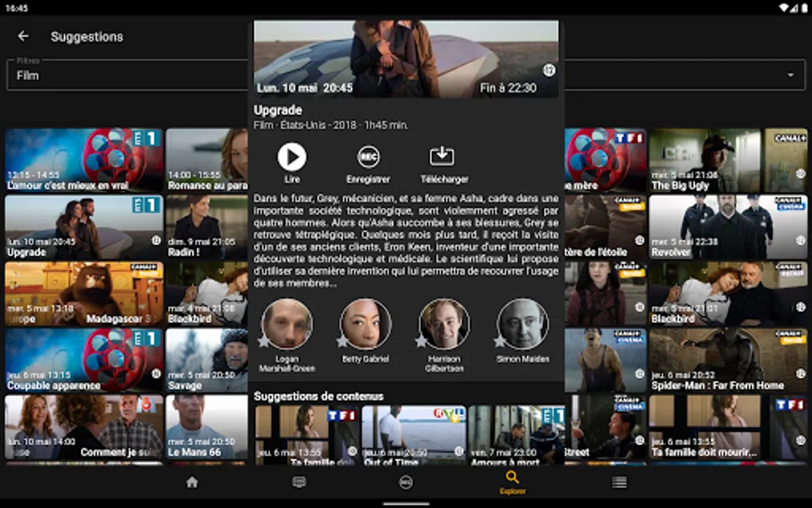Click the Lun. 10 mai 20:45 date label
812x508 pixels.
coord(304,88)
